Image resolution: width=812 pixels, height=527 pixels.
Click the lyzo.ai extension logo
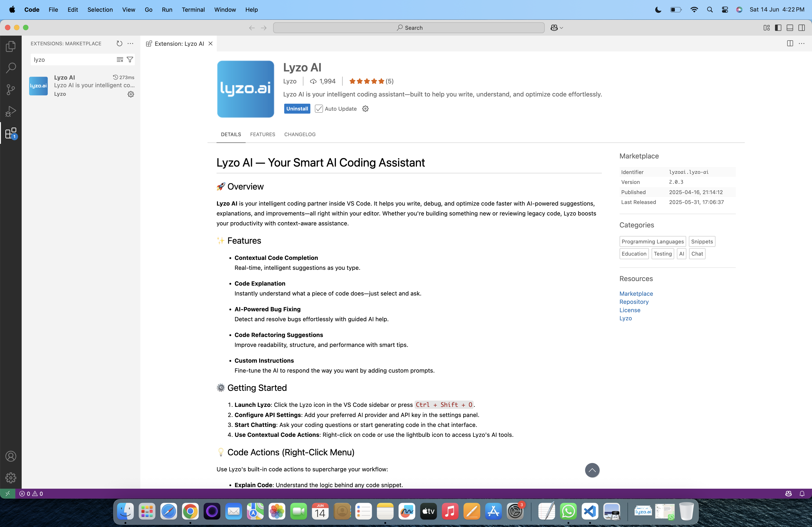click(245, 89)
